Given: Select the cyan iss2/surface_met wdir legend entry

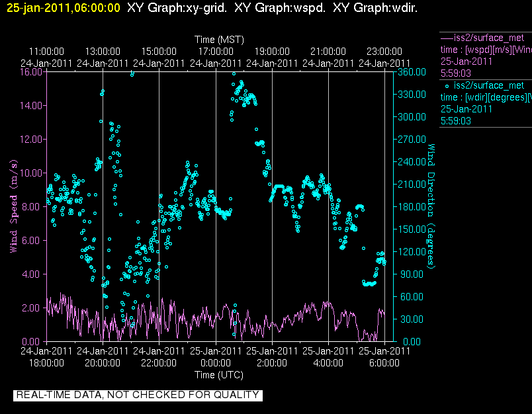Looking at the screenshot, I should (486, 103).
